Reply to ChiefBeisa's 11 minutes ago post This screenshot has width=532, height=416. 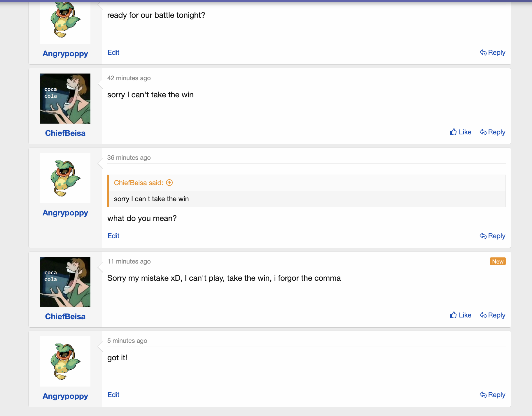pyautogui.click(x=492, y=315)
